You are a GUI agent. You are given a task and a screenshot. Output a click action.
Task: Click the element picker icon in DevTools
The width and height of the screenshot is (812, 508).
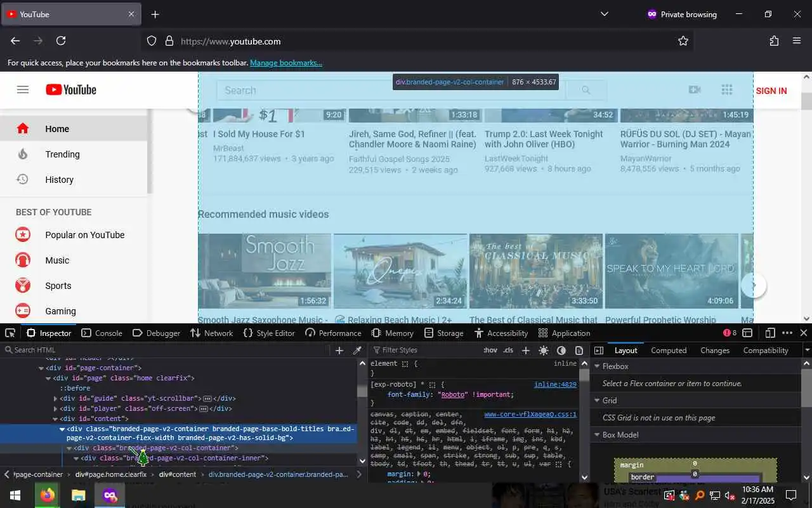10,333
